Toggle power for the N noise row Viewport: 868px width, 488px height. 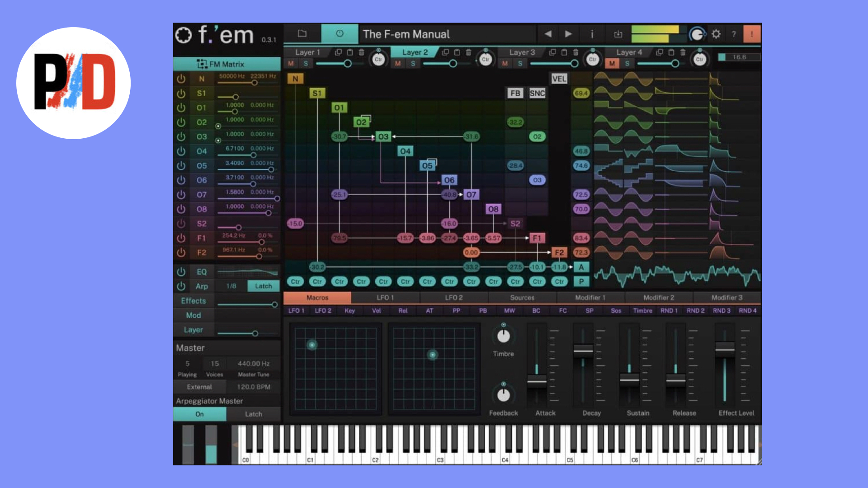[x=181, y=79]
